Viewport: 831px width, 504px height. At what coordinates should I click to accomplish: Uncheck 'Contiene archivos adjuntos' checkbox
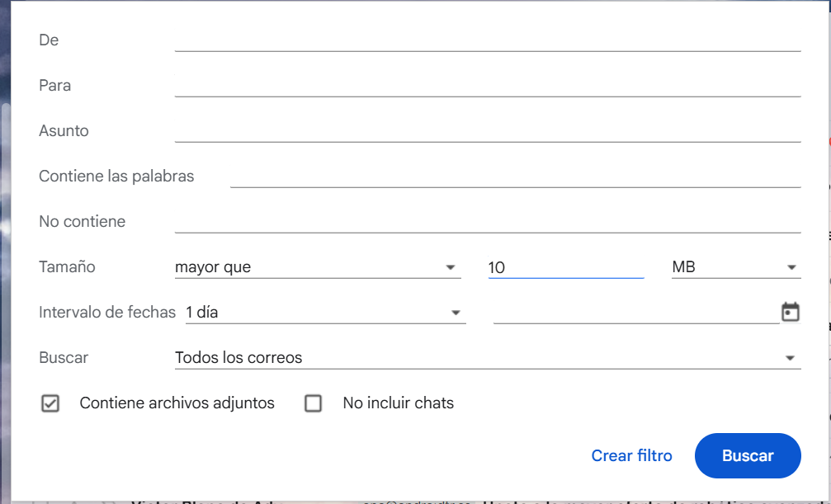(50, 403)
